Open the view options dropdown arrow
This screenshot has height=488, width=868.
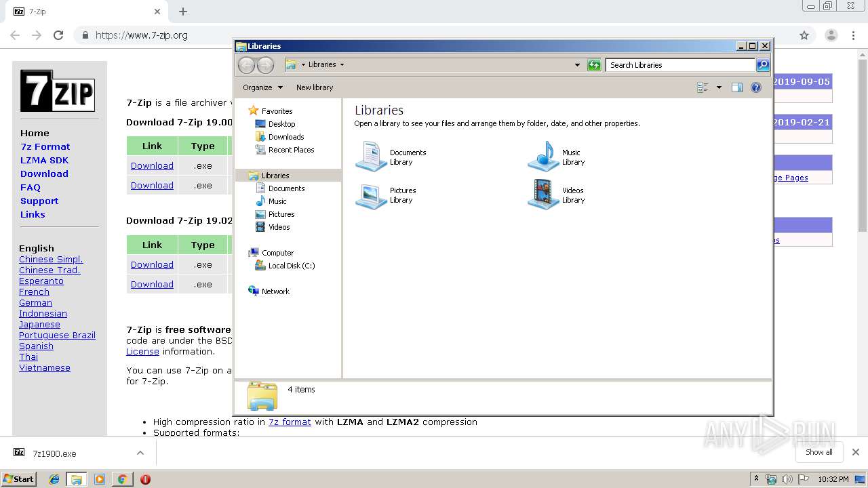tap(719, 87)
